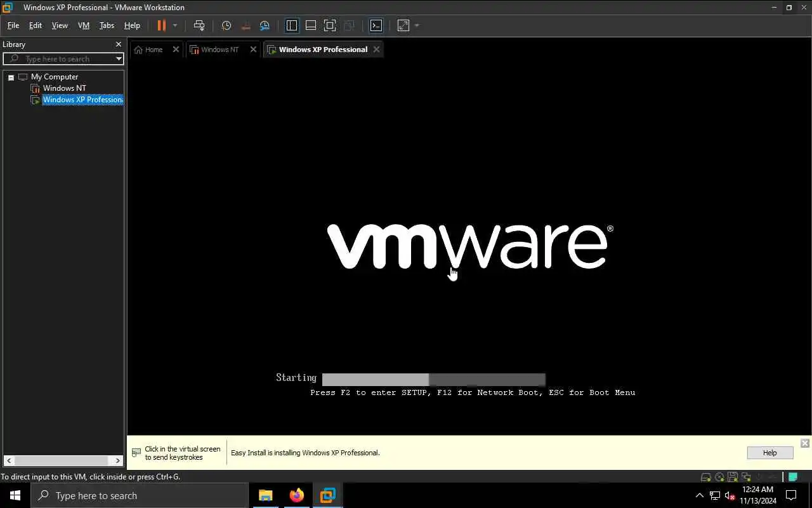Close the Library panel
The height and width of the screenshot is (508, 812).
pyautogui.click(x=118, y=44)
